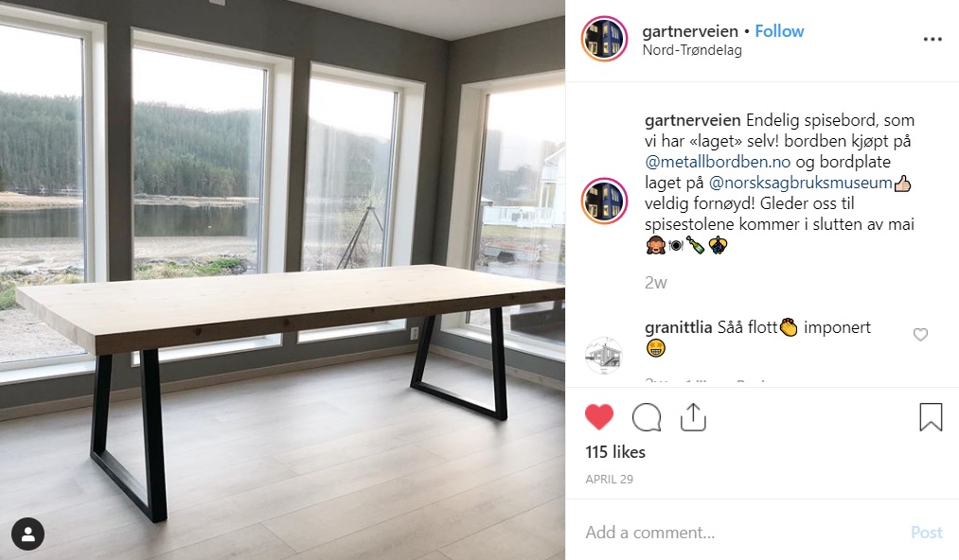The image size is (959, 560).
Task: Open the three-dots more options menu
Action: click(932, 39)
